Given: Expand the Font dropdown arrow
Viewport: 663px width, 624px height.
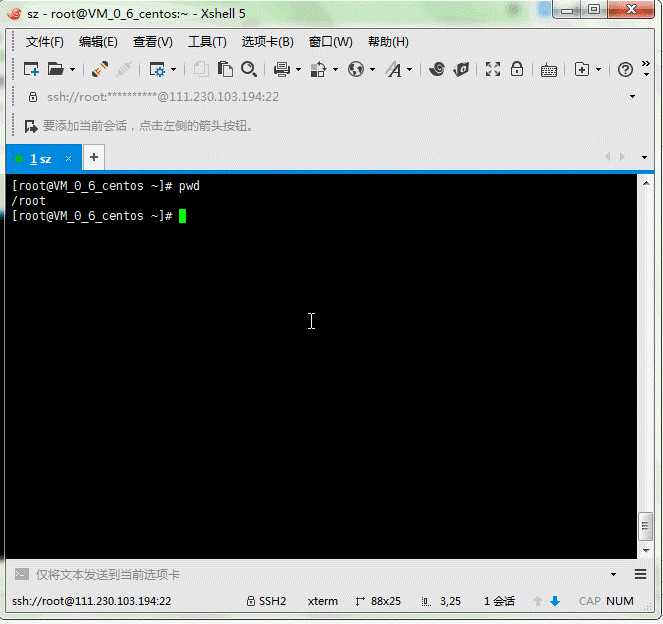Looking at the screenshot, I should point(409,69).
